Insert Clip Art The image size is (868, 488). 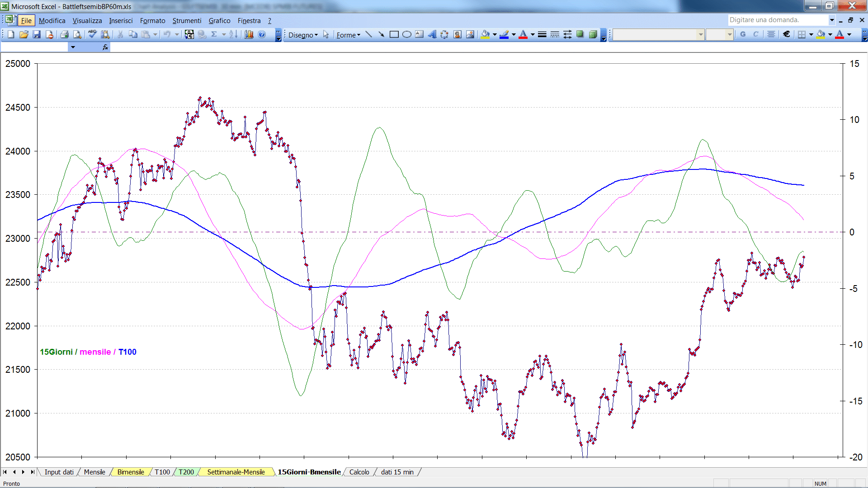coord(458,34)
